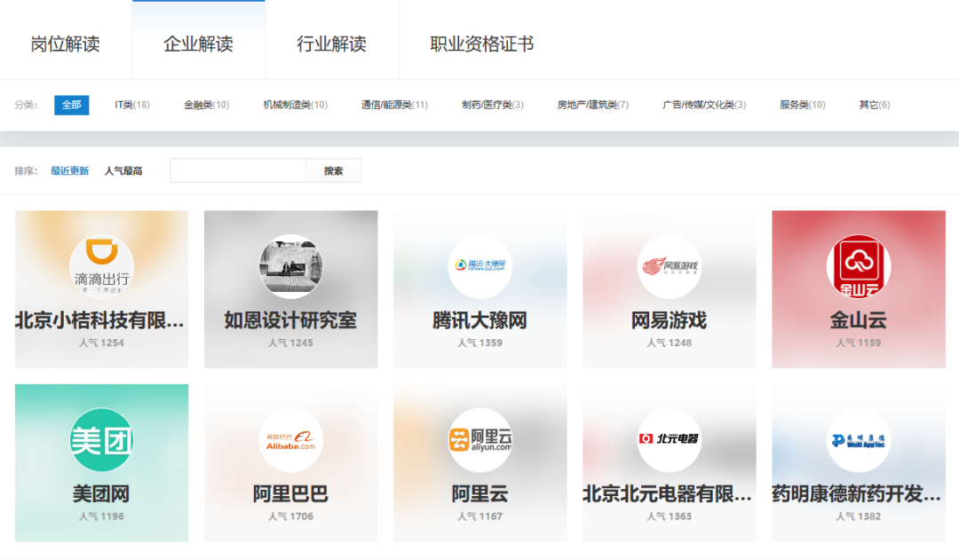Click the 北元电器 logo icon

click(x=669, y=439)
